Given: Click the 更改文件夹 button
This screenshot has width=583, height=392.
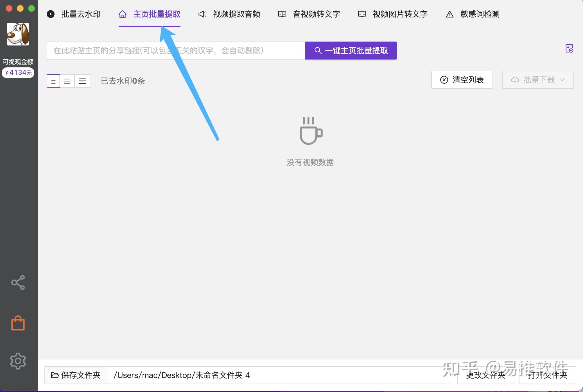Looking at the screenshot, I should [x=485, y=375].
